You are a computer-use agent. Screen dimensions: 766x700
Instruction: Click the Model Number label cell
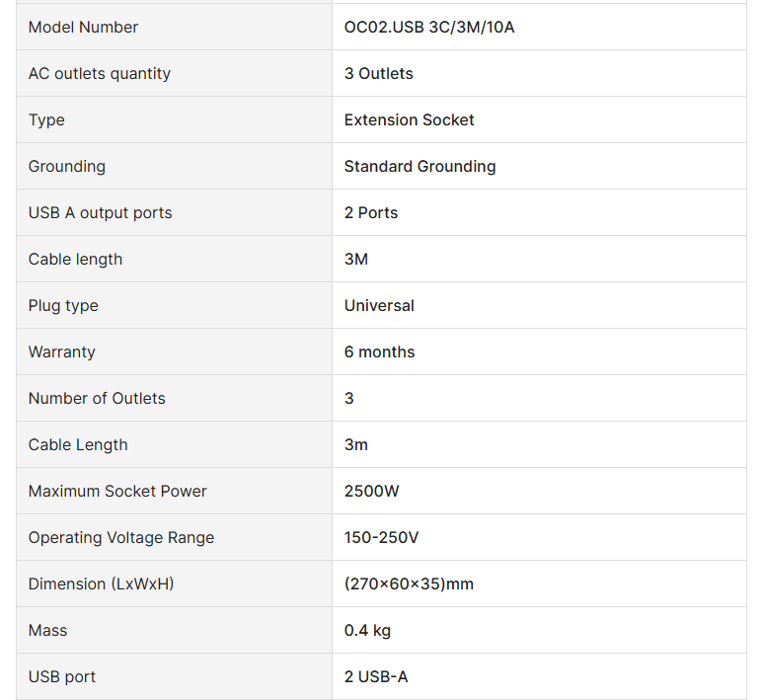point(83,27)
